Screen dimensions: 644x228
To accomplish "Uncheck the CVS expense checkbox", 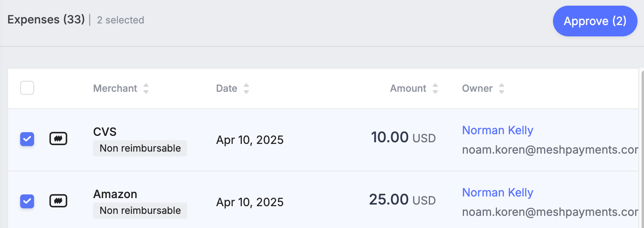I will coord(27,139).
